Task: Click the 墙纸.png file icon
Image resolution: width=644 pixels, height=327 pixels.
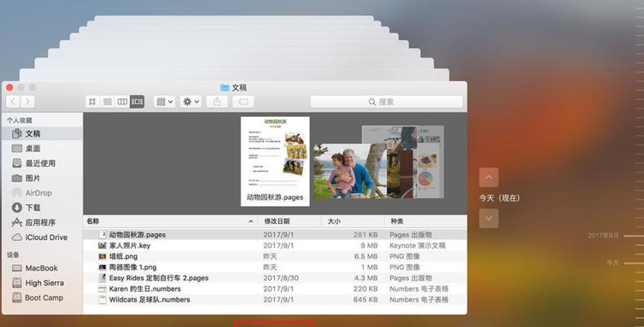Action: click(x=102, y=257)
